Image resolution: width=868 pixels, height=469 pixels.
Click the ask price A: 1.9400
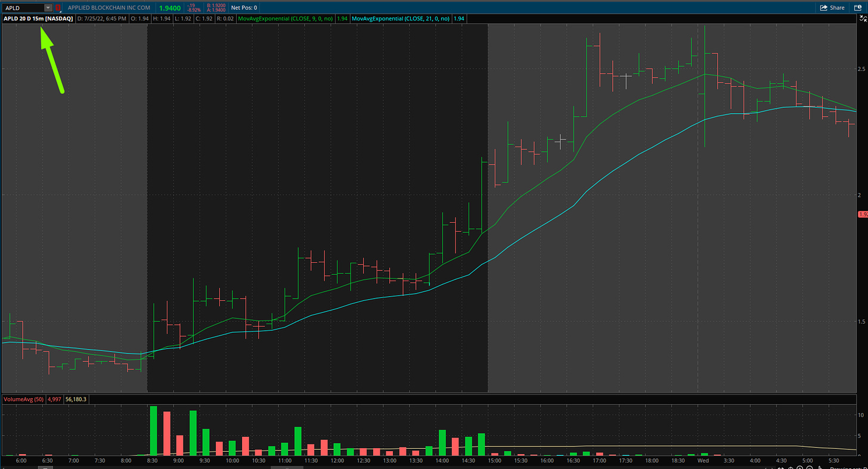(216, 10)
